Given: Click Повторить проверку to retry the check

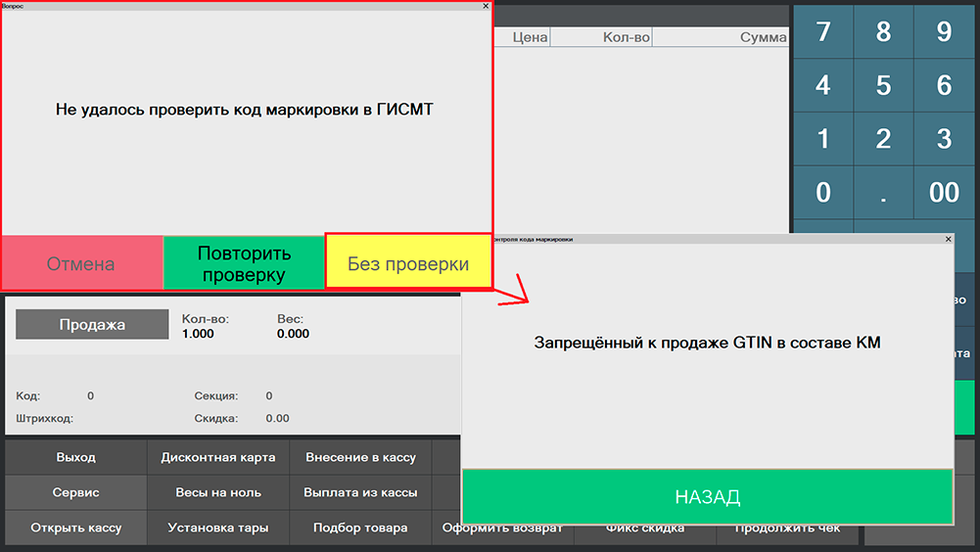Looking at the screenshot, I should point(243,264).
